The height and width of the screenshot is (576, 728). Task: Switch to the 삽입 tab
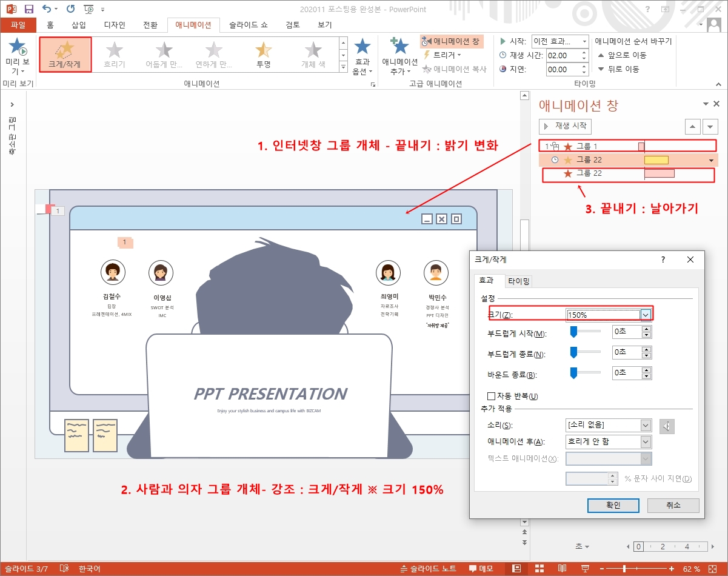[79, 25]
